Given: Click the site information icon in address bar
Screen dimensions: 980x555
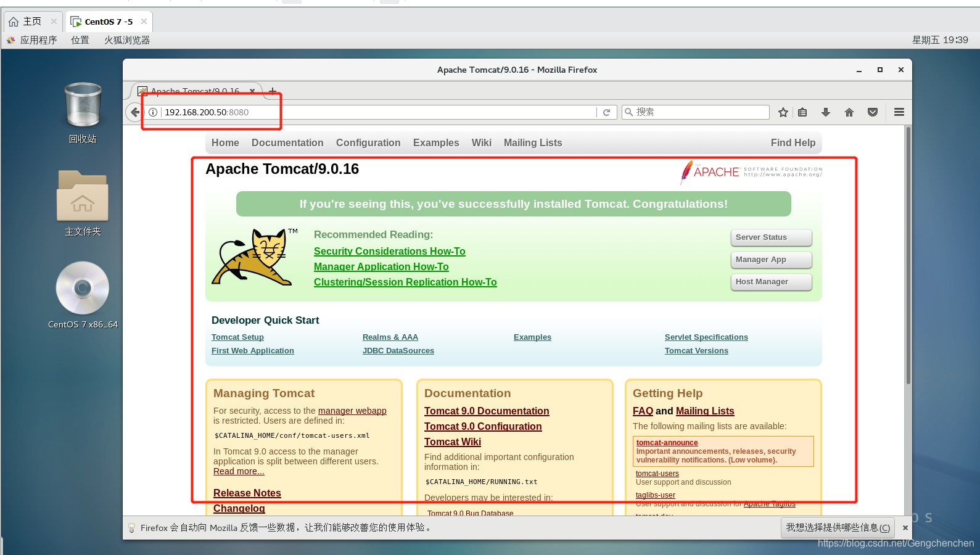Looking at the screenshot, I should click(x=153, y=112).
